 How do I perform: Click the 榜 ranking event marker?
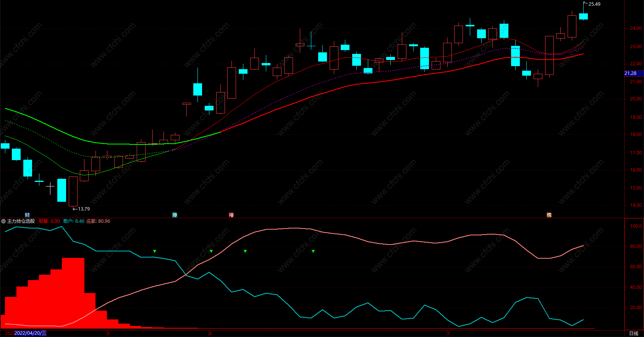click(x=549, y=215)
